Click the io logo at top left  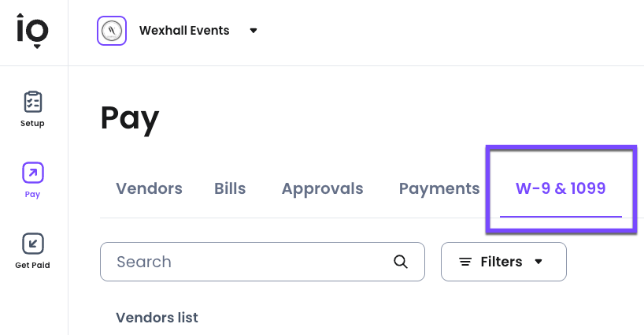pyautogui.click(x=33, y=32)
